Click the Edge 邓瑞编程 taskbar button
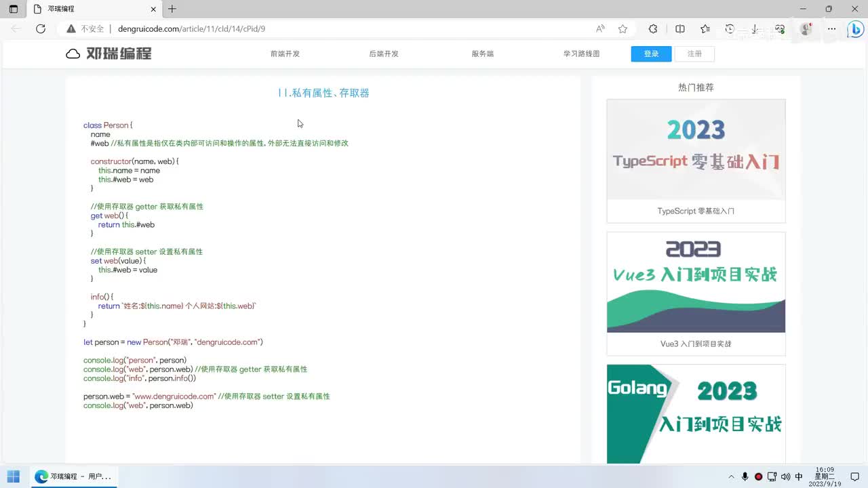 tap(73, 476)
